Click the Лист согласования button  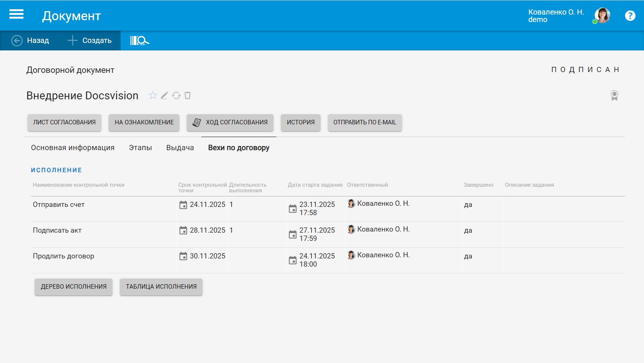pos(64,122)
